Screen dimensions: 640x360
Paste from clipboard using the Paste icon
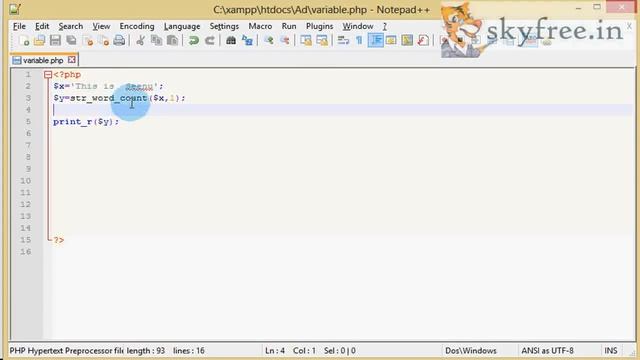172,40
